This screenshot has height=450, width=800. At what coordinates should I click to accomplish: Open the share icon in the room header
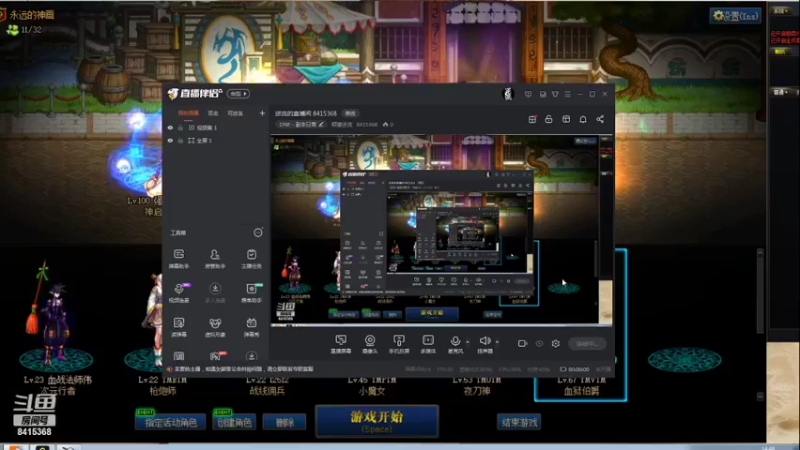coord(600,119)
